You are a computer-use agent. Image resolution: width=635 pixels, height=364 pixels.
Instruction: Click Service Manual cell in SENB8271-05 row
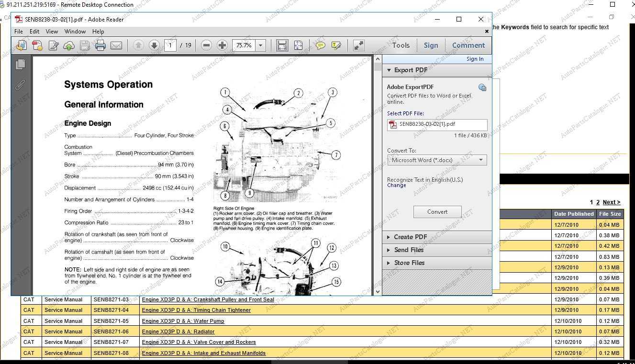pos(67,321)
